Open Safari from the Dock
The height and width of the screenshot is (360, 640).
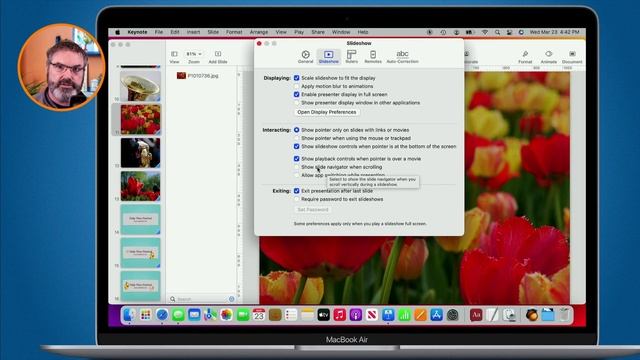[x=162, y=315]
